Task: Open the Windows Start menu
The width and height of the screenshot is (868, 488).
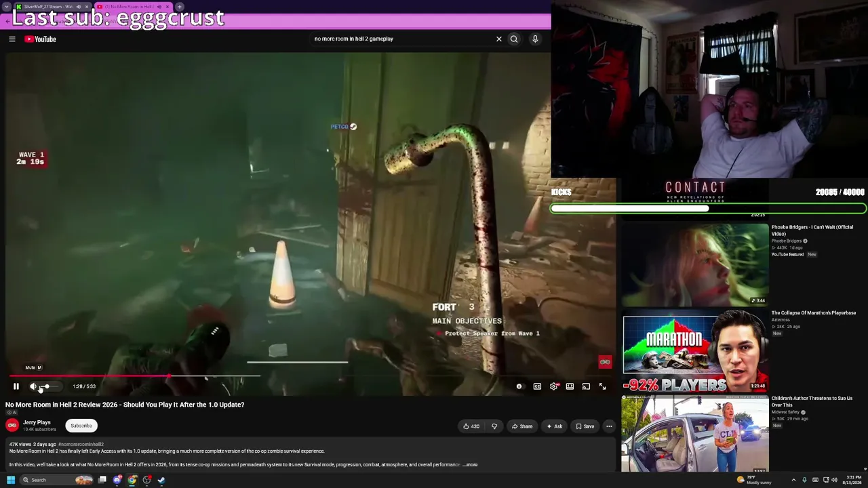Action: click(10, 480)
